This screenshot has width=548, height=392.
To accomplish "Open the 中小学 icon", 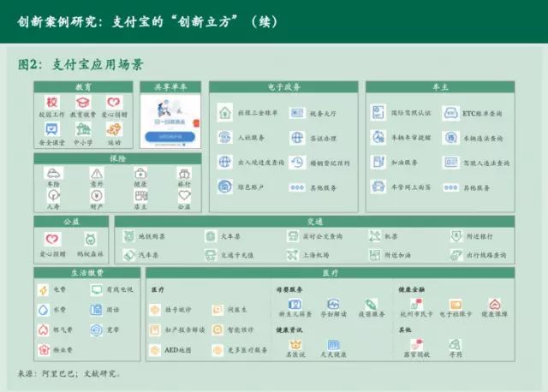I will point(83,129).
